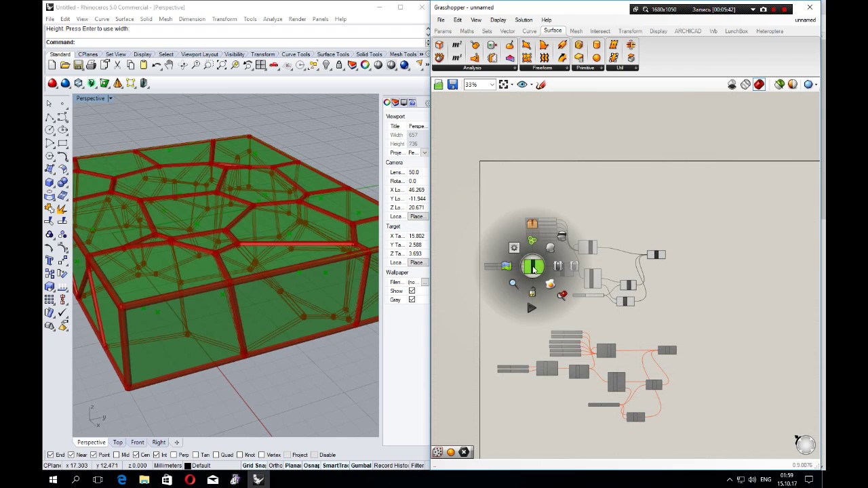Click Zoom Extents icon in Rhino toolbar
This screenshot has width=868, height=488.
tap(222, 65)
